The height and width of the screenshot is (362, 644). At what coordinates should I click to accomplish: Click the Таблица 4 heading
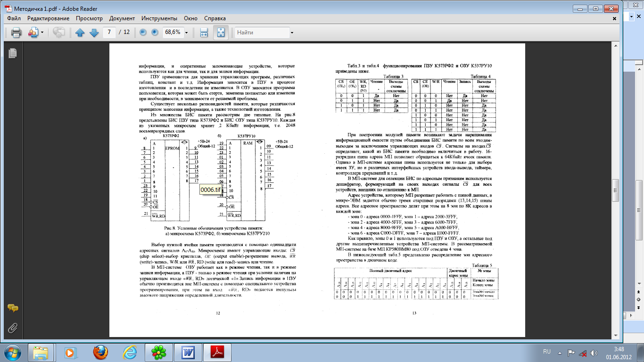(x=480, y=76)
